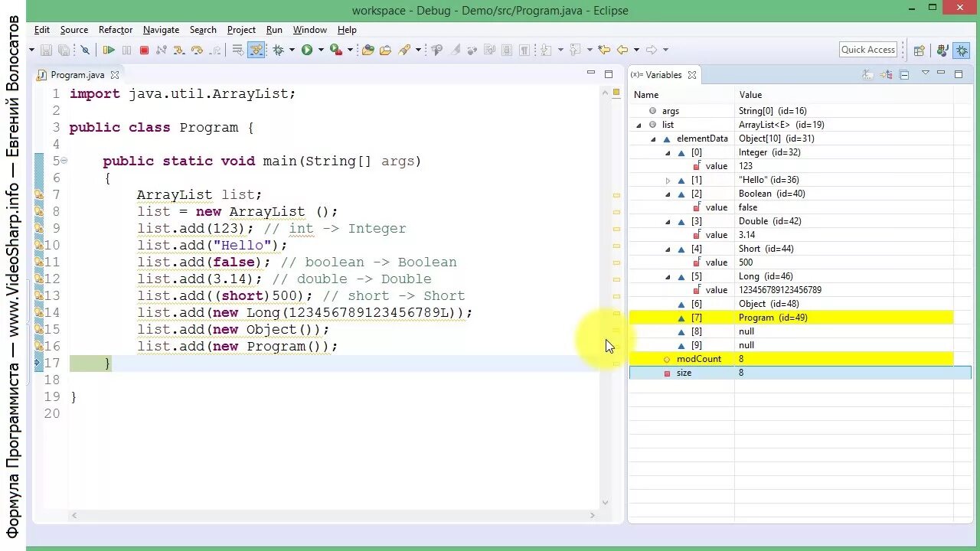
Task: Collapse the [5] Long element
Action: pyautogui.click(x=668, y=276)
